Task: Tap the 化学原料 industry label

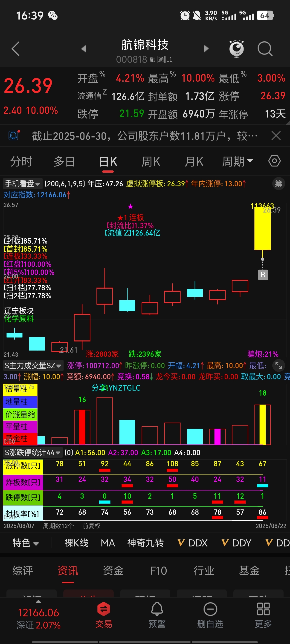Action: click(19, 319)
